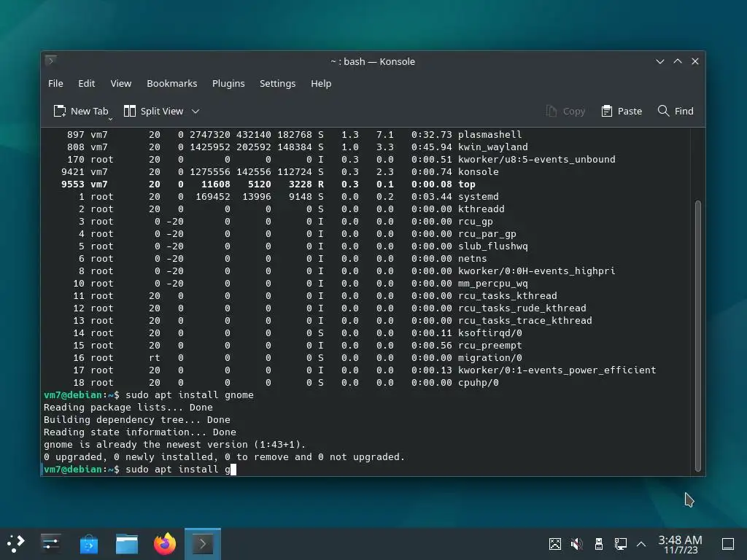Open the Edit menu
This screenshot has height=560, width=747.
(x=86, y=83)
